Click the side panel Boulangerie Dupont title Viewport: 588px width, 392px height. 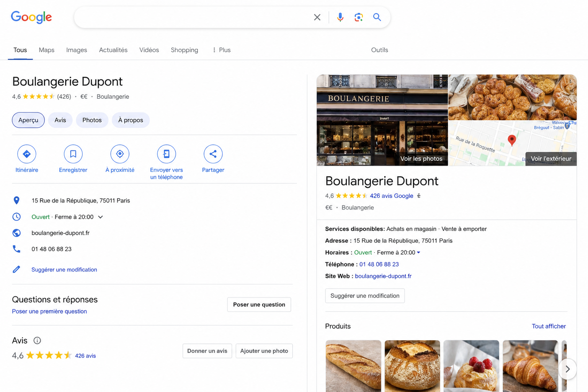click(x=382, y=181)
